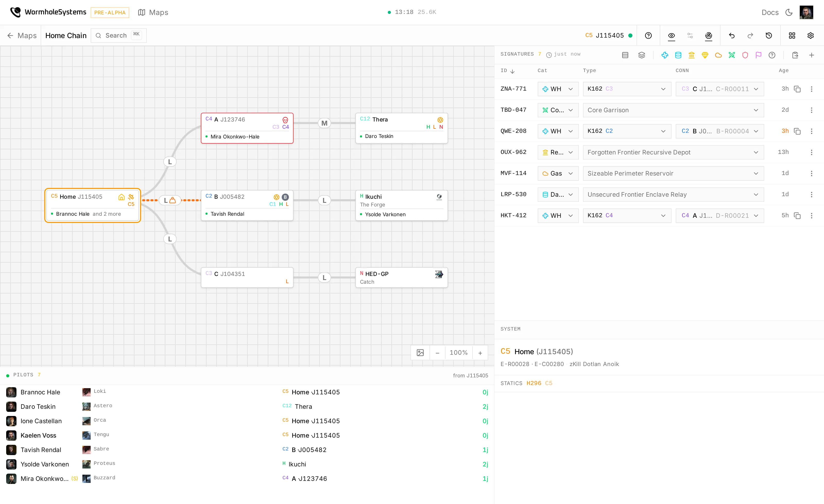The width and height of the screenshot is (824, 504).
Task: Expand connection dropdown for HKT-412
Action: [x=720, y=215]
